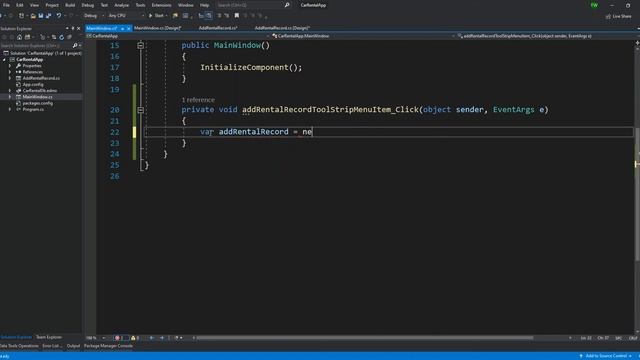Focus the Search Solution Explorer field
The height and width of the screenshot is (360, 640).
coord(36,46)
